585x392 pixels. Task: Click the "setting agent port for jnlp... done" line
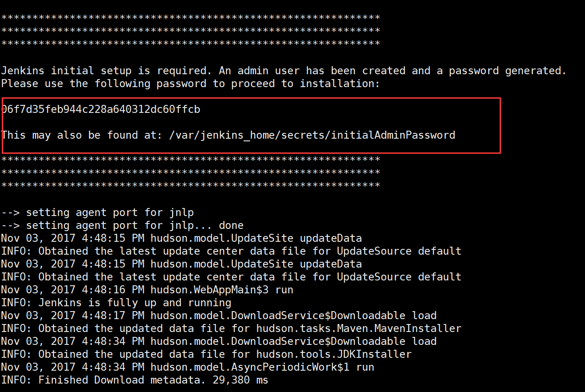point(122,225)
